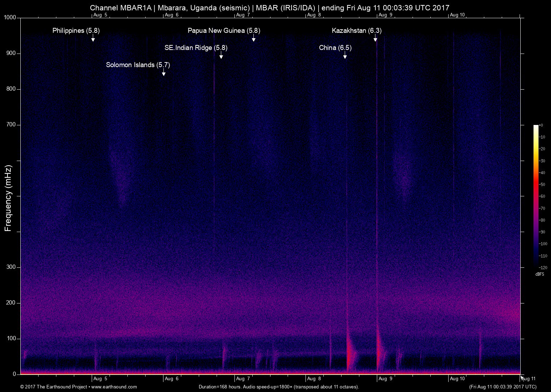Select the China (6.5) event marker arrow

tap(344, 55)
